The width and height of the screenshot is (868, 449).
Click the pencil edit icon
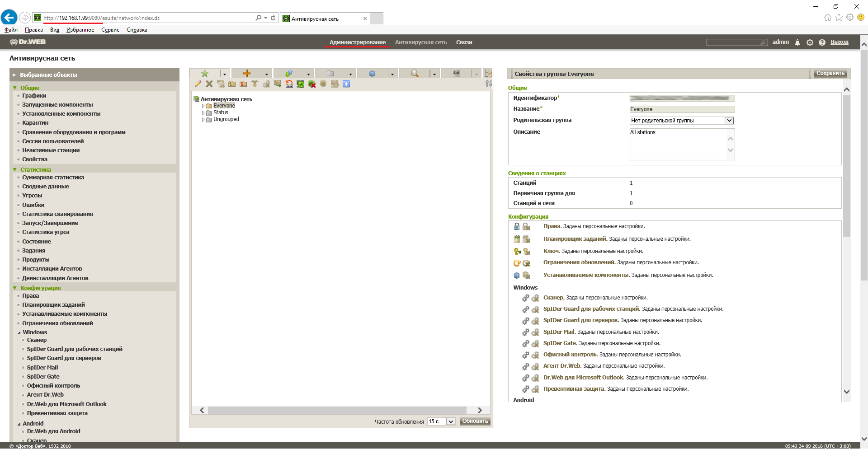point(198,84)
